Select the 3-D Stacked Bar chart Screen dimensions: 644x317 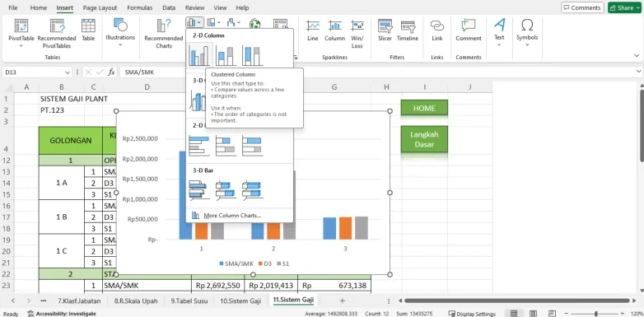[226, 189]
